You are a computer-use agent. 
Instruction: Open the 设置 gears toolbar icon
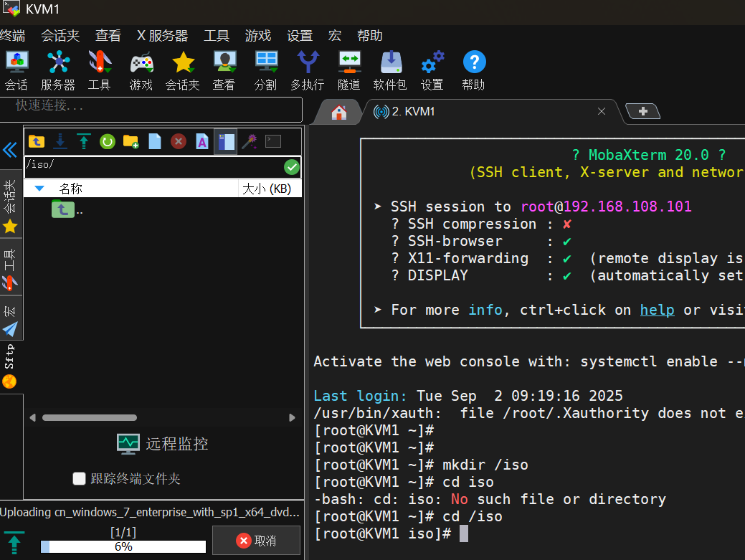click(x=432, y=71)
